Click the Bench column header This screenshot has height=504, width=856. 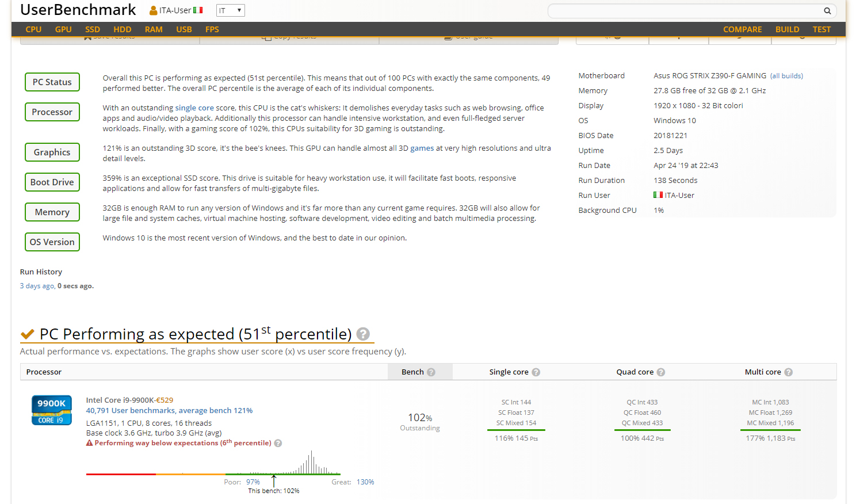click(x=413, y=372)
